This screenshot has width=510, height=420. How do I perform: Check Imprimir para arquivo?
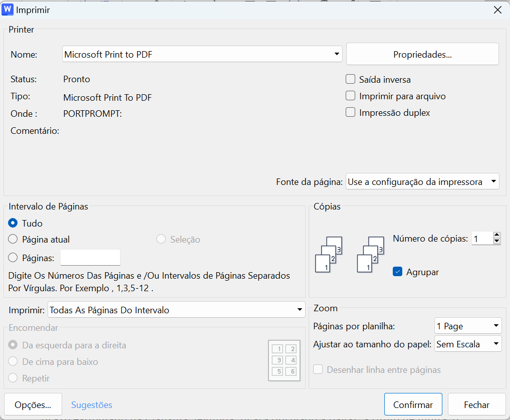tap(350, 96)
